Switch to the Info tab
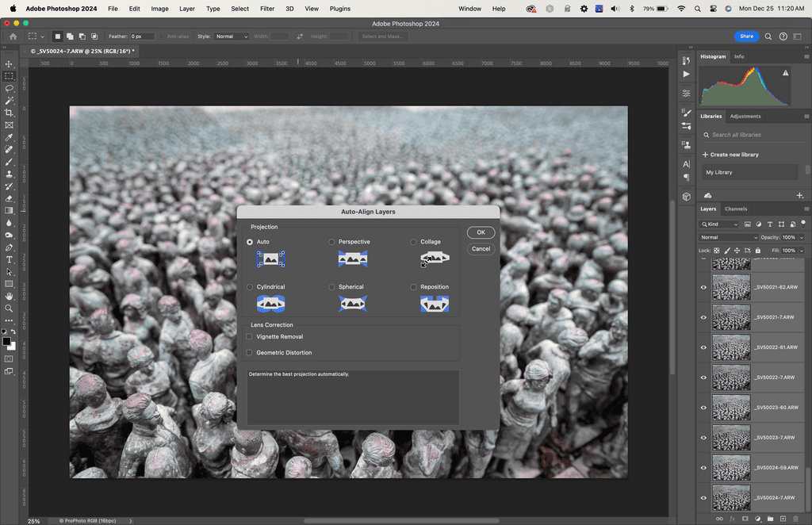The width and height of the screenshot is (812, 525). [x=739, y=57]
